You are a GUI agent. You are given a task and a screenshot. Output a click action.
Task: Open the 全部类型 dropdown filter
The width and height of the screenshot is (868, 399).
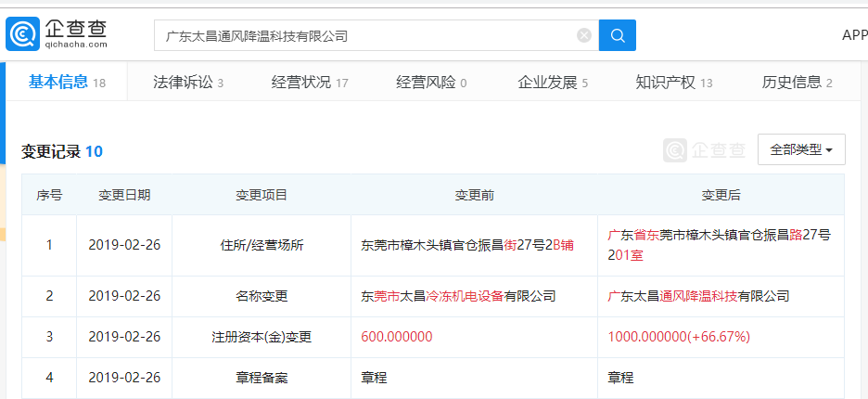(800, 149)
